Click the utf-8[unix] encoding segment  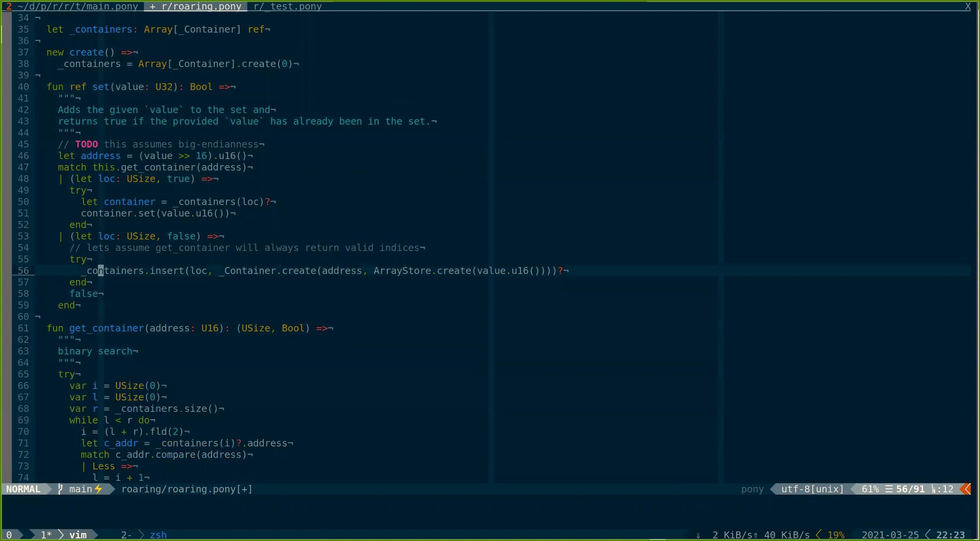point(812,489)
